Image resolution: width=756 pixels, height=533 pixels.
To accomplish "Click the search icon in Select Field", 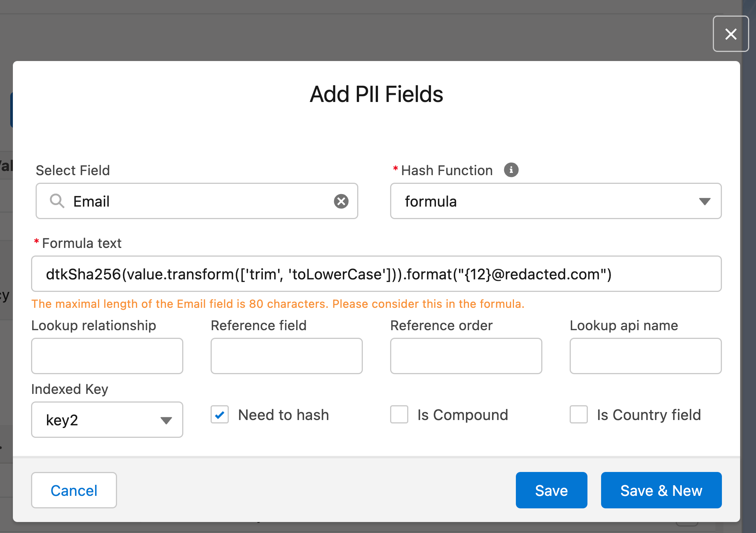I will (57, 201).
